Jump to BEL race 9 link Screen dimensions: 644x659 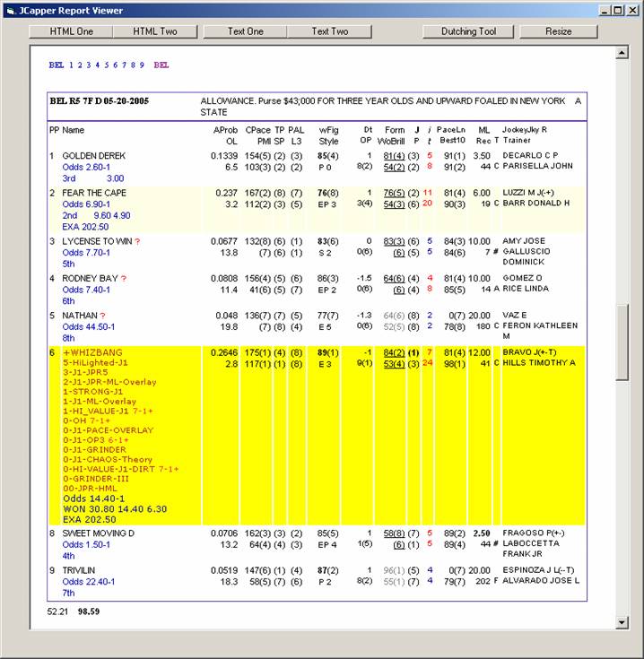tap(142, 65)
